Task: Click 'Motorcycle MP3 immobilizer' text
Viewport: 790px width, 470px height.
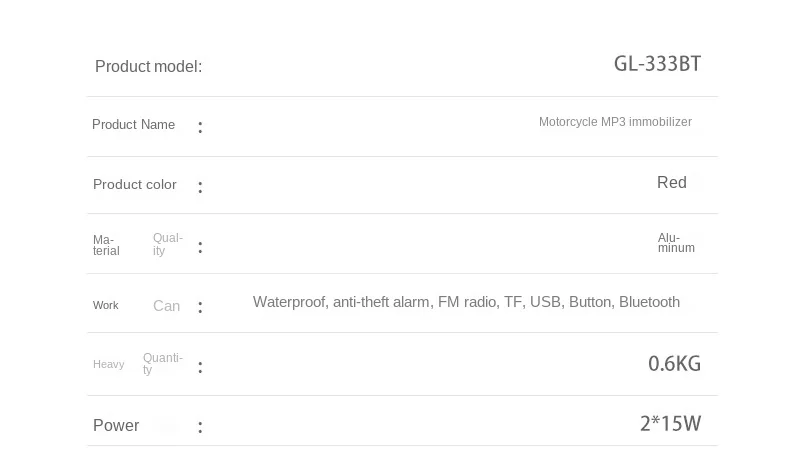Action: pyautogui.click(x=615, y=122)
